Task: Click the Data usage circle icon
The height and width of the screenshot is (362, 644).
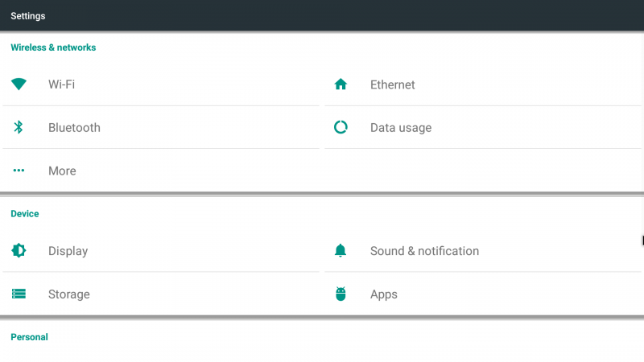Action: click(x=341, y=127)
